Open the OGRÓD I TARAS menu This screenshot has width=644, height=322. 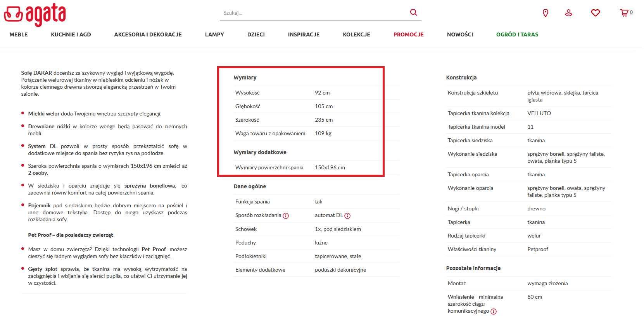[x=517, y=34]
